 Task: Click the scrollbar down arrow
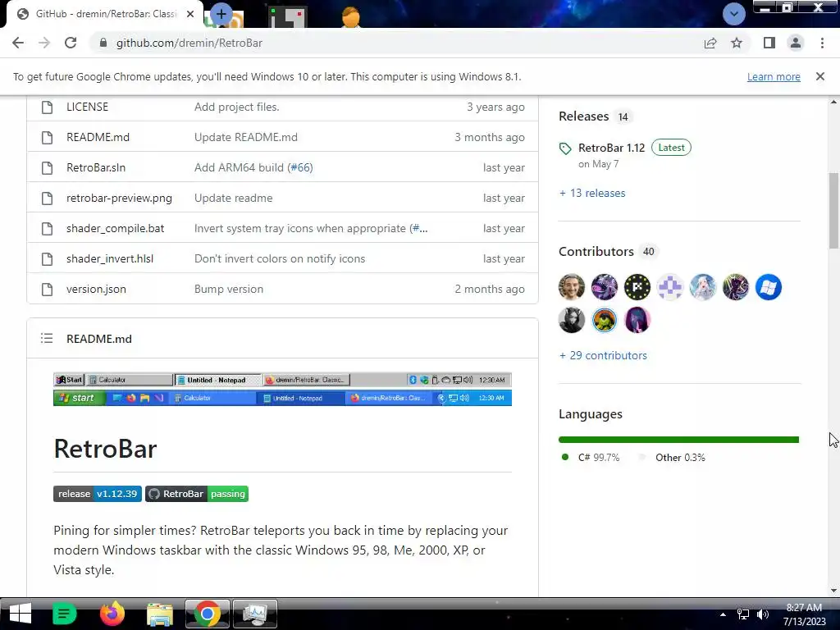point(833,591)
